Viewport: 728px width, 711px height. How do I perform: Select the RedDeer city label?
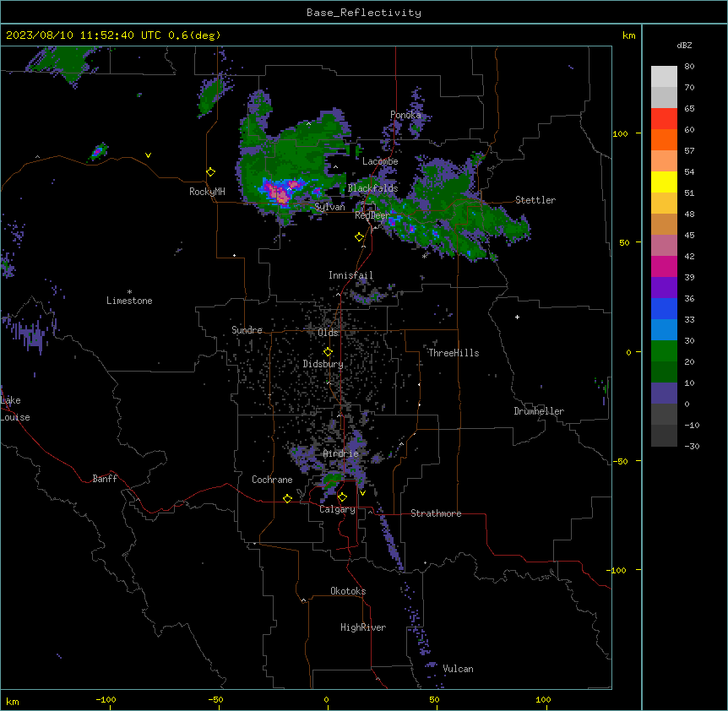(372, 215)
